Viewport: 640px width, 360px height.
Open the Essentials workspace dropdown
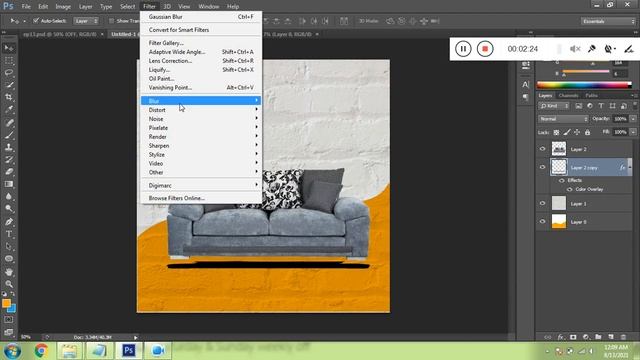click(608, 21)
